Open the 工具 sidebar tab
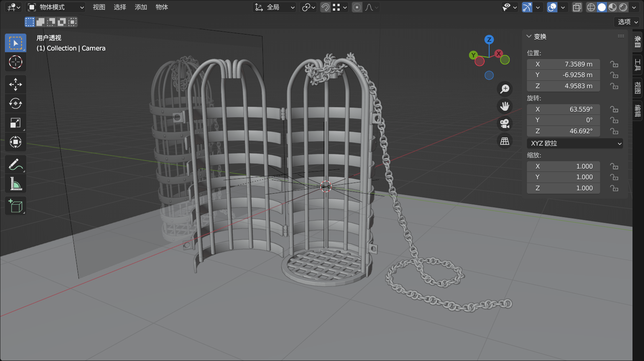644x361 pixels. click(637, 65)
